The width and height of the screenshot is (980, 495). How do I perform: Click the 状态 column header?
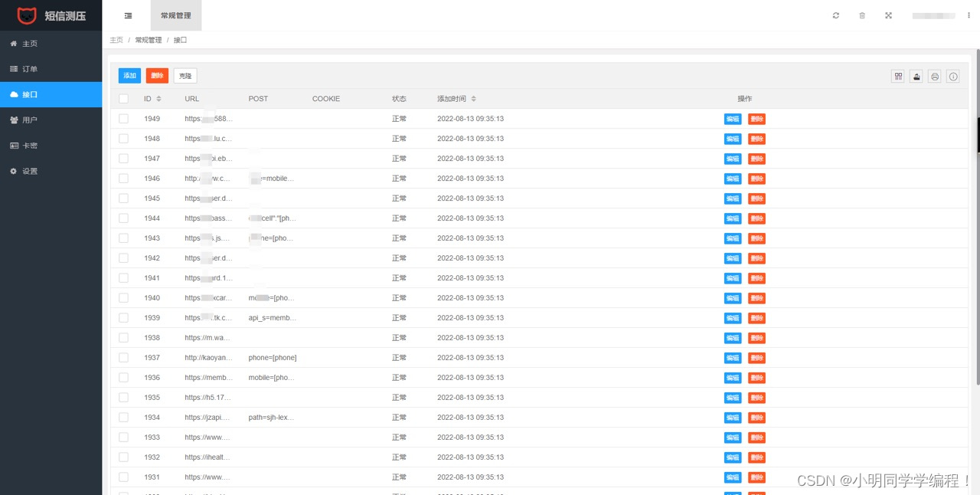click(399, 99)
